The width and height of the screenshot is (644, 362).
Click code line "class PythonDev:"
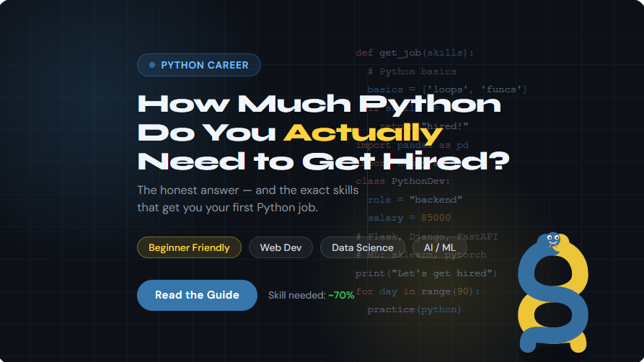403,181
